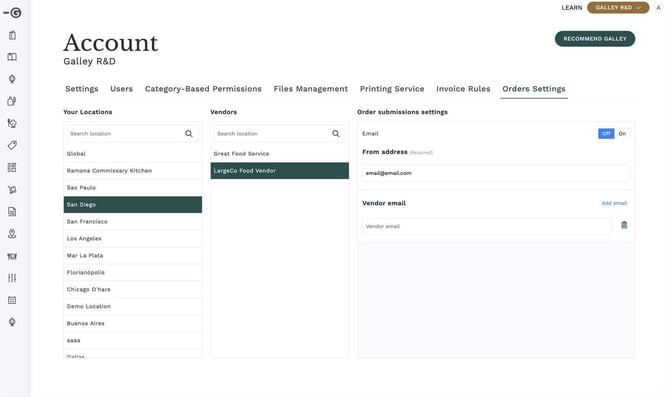This screenshot has width=670, height=397.
Task: Select the Chicago O'hare location
Action: click(x=132, y=289)
